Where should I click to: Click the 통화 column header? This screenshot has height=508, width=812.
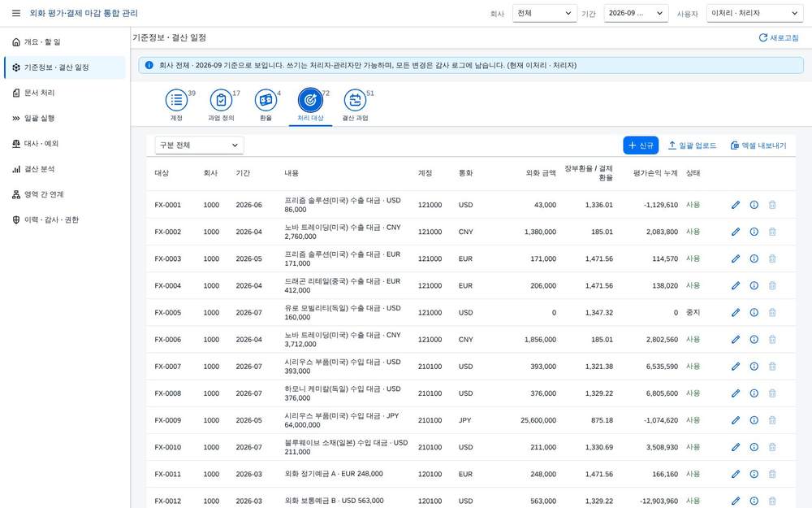pos(465,173)
